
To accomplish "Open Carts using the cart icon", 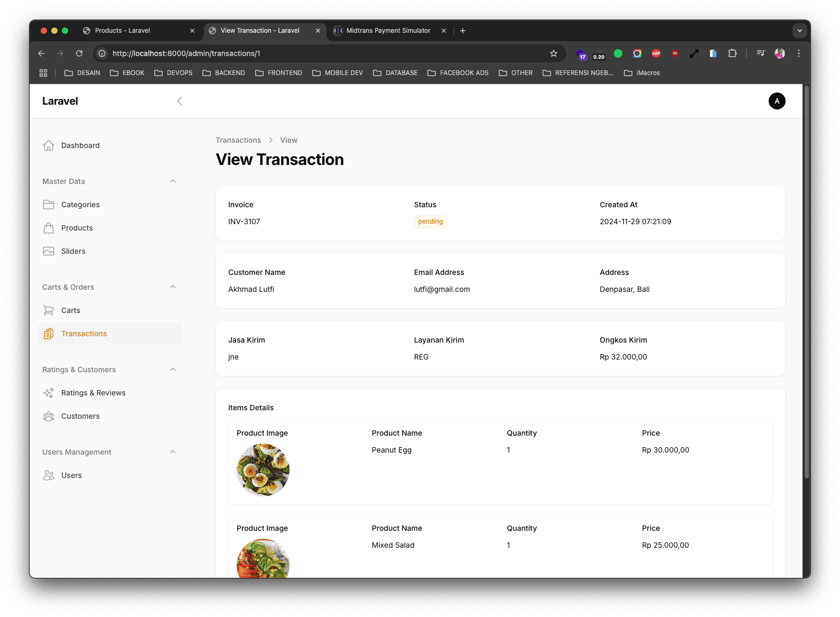I will [x=49, y=310].
